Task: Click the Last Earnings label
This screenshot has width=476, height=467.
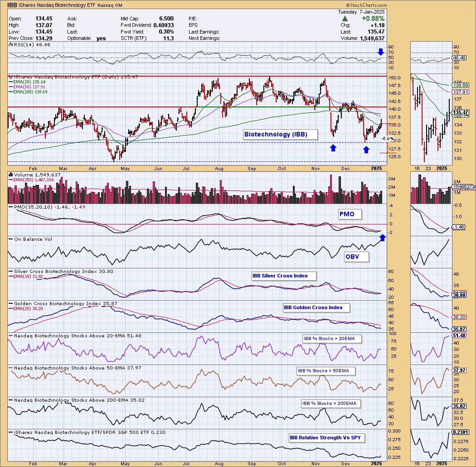Action: 204,32
